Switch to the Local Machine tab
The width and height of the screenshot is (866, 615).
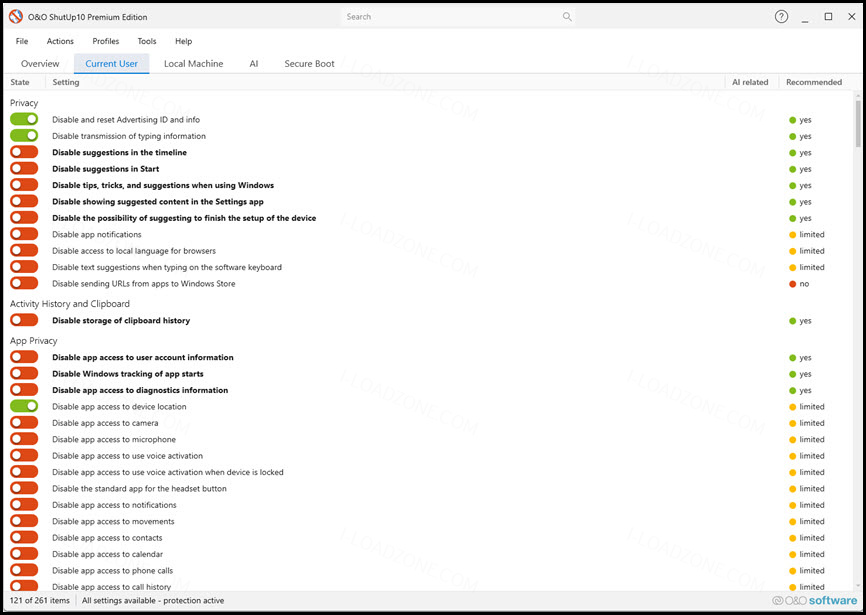pyautogui.click(x=193, y=63)
